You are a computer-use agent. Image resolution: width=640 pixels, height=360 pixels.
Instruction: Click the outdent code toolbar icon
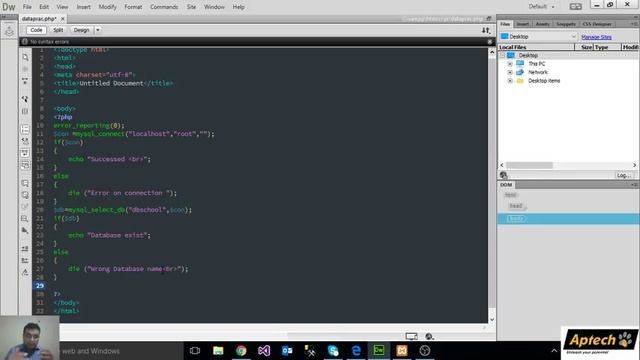[25, 260]
